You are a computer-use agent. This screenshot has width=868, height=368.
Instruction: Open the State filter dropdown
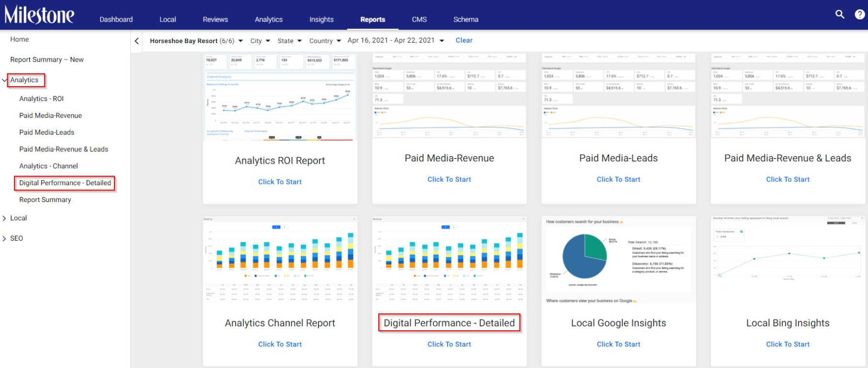[290, 41]
